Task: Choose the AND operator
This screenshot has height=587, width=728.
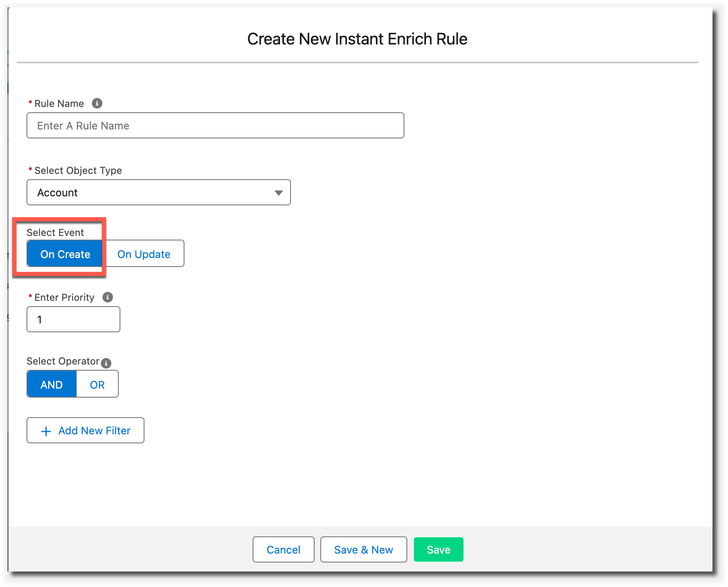Action: pos(51,384)
